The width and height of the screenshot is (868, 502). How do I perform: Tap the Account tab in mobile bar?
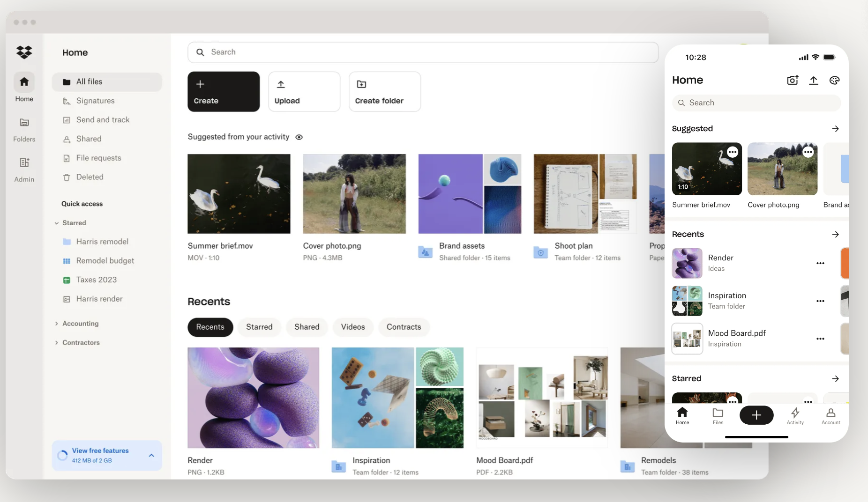pyautogui.click(x=831, y=416)
